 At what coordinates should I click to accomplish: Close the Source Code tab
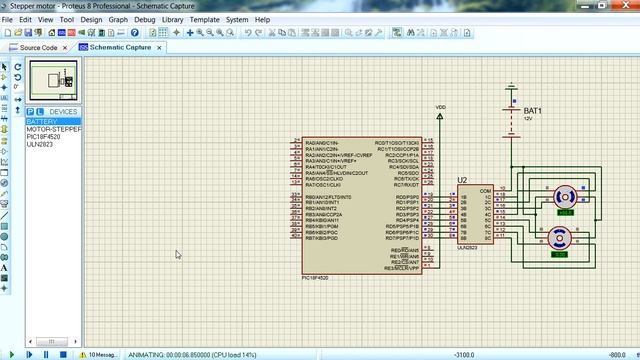tap(64, 48)
